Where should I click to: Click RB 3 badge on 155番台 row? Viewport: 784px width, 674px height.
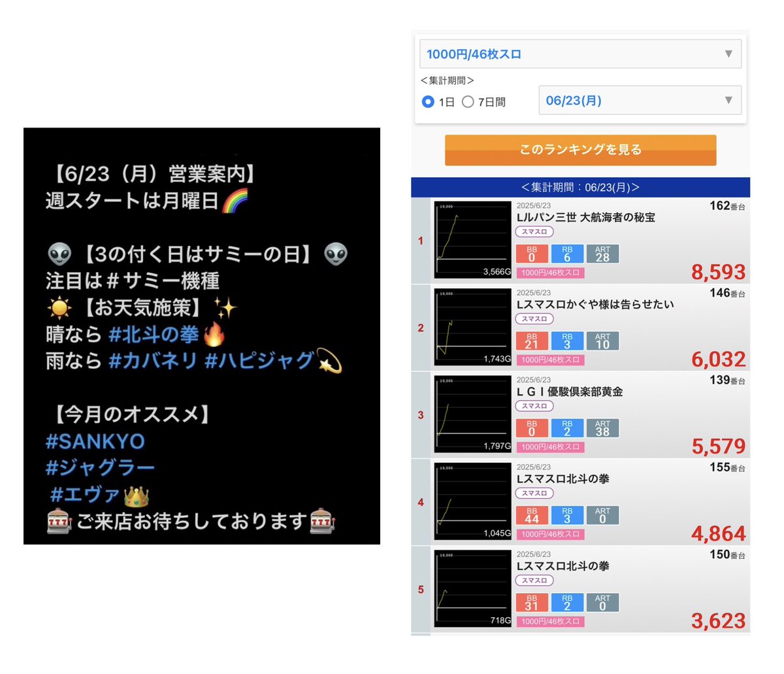(x=567, y=515)
